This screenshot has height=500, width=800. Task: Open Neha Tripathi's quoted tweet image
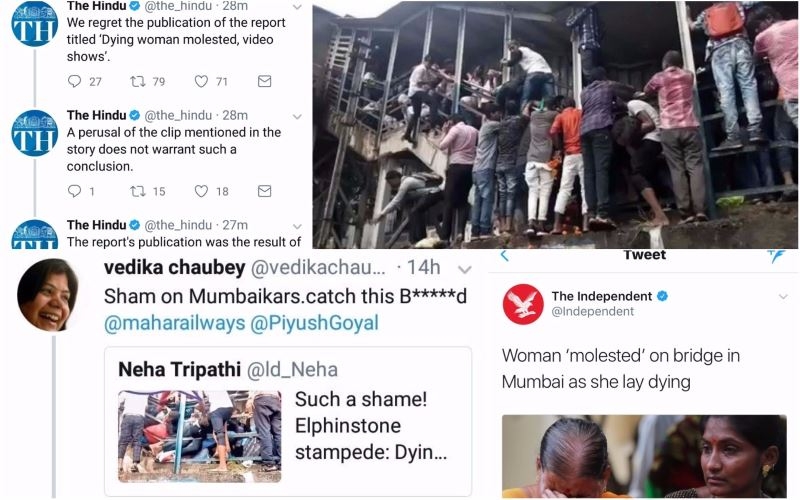[199, 437]
